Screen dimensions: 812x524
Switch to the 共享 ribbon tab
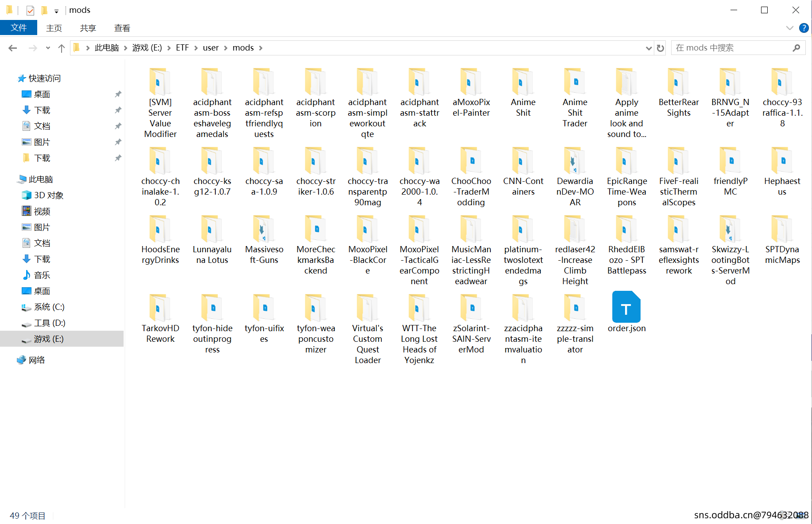point(88,28)
